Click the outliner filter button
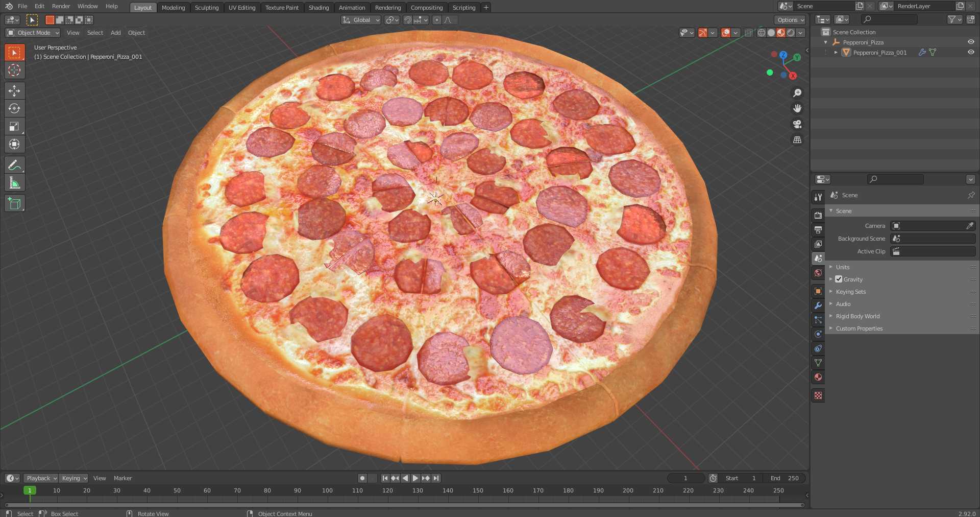 (x=954, y=19)
